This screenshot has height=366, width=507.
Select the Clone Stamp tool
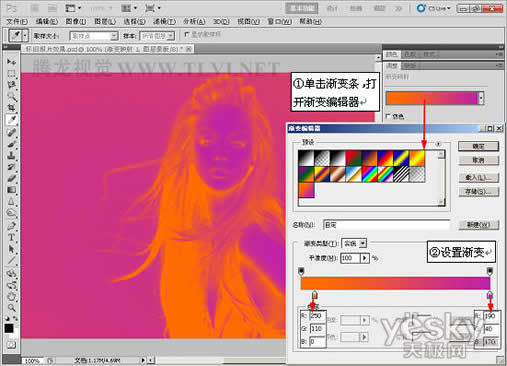click(11, 155)
